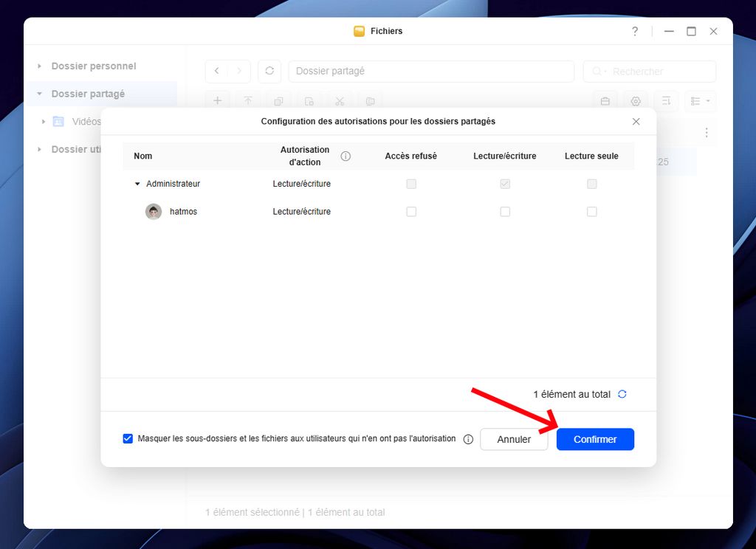Screen dimensions: 756x549
Task: Open the view mode dropdown
Action: click(700, 101)
